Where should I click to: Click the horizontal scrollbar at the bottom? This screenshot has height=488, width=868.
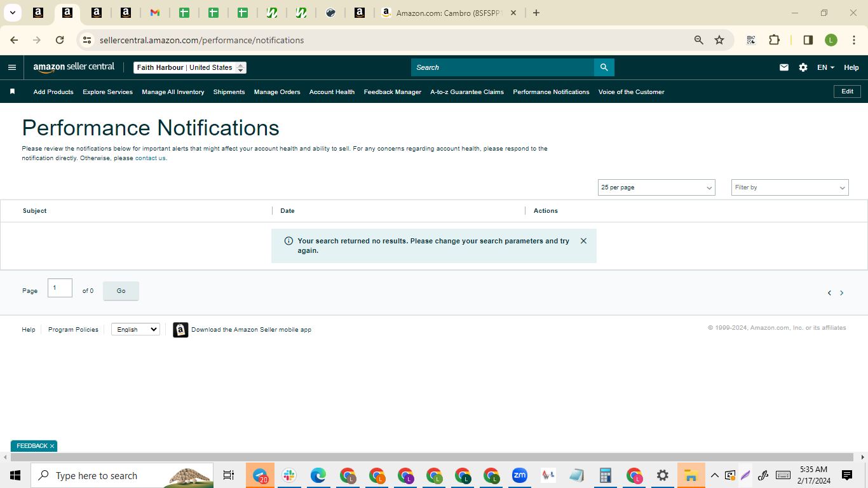432,457
